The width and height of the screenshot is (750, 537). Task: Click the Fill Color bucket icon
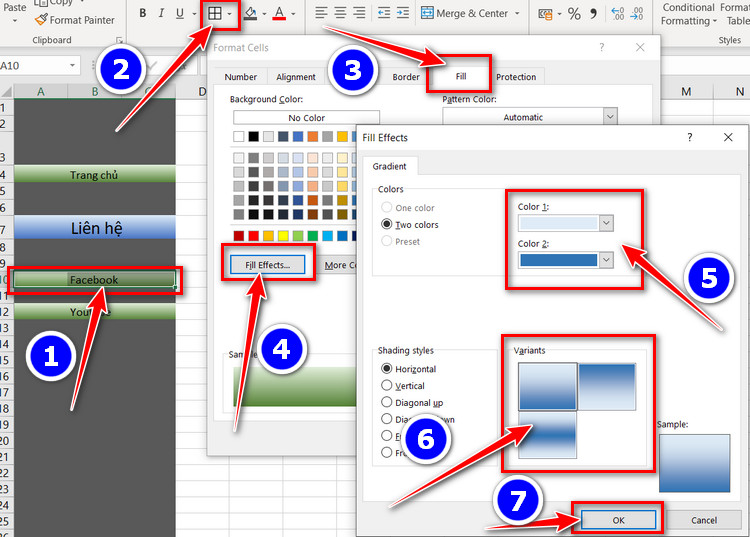250,13
